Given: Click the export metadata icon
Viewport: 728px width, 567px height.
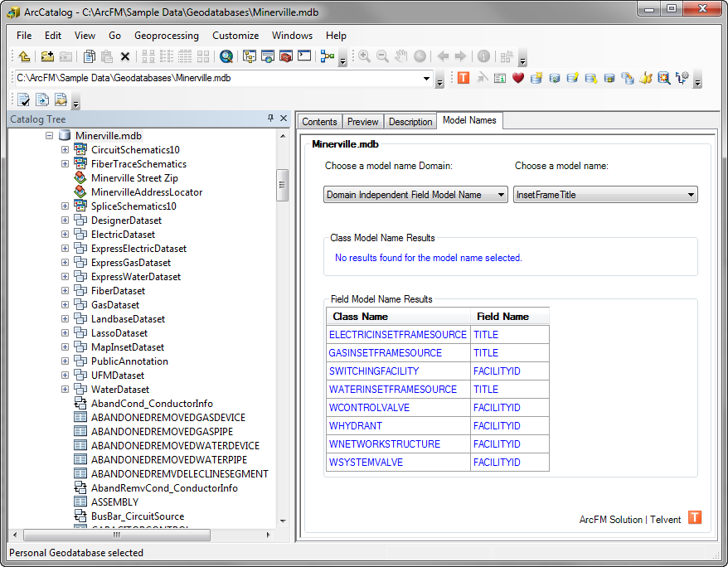Looking at the screenshot, I should click(61, 99).
